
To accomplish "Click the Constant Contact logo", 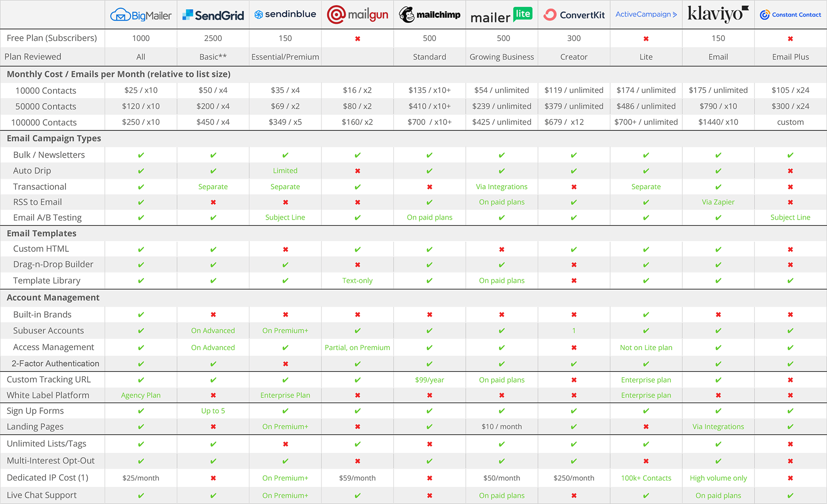I will tap(790, 15).
